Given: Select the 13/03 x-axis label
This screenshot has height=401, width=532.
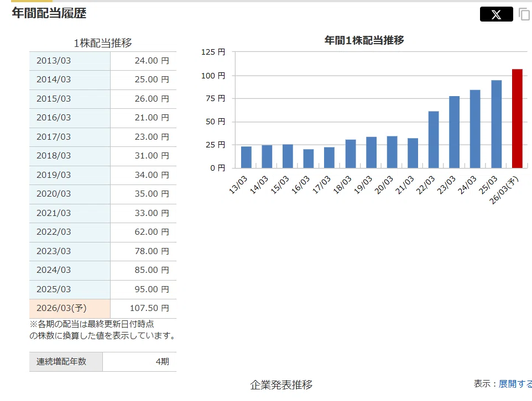Looking at the screenshot, I should click(238, 184).
